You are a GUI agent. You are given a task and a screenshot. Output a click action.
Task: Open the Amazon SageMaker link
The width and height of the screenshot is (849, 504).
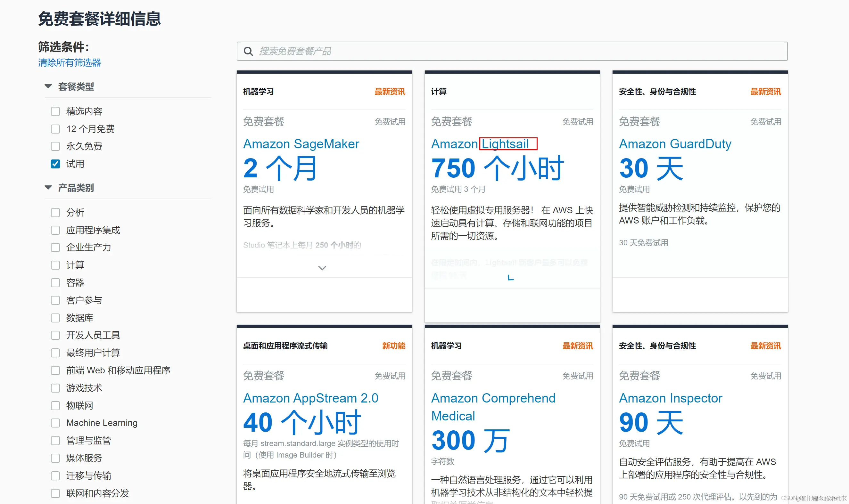pyautogui.click(x=301, y=144)
